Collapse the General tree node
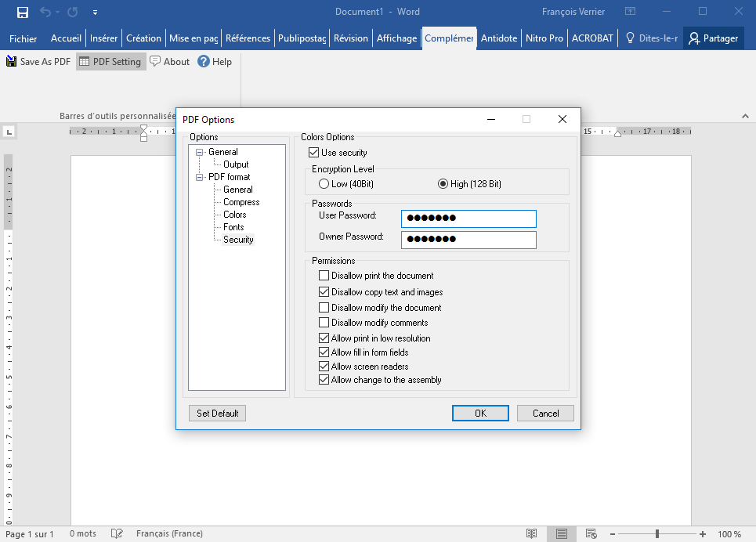Viewport: 756px width, 542px height. [200, 152]
